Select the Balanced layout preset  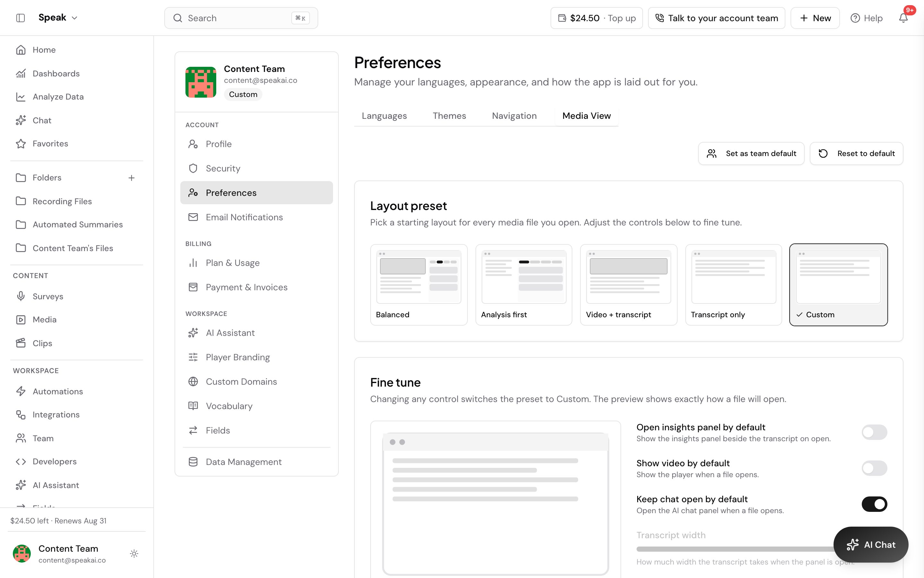pos(419,285)
